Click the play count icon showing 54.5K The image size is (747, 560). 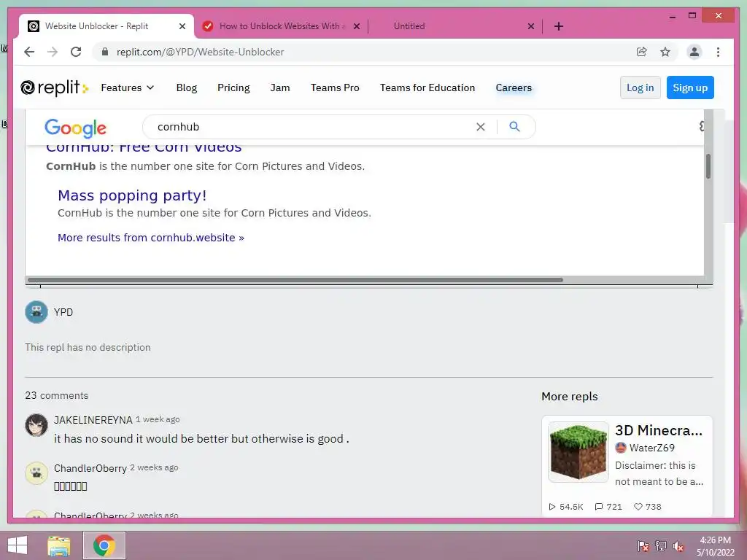552,507
